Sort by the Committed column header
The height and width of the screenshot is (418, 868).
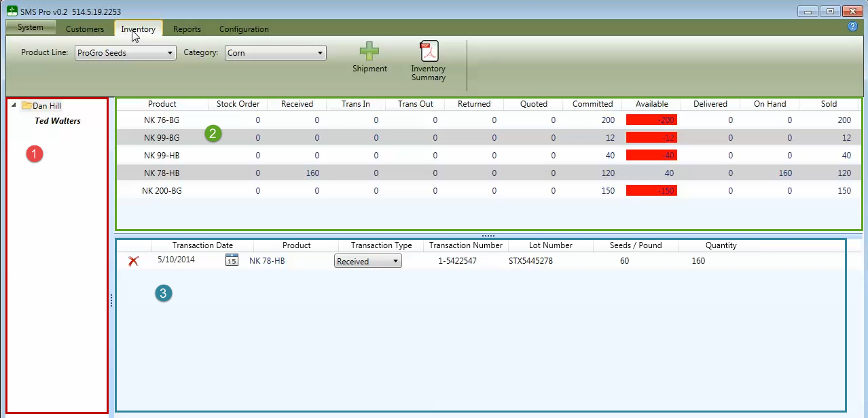[x=592, y=104]
